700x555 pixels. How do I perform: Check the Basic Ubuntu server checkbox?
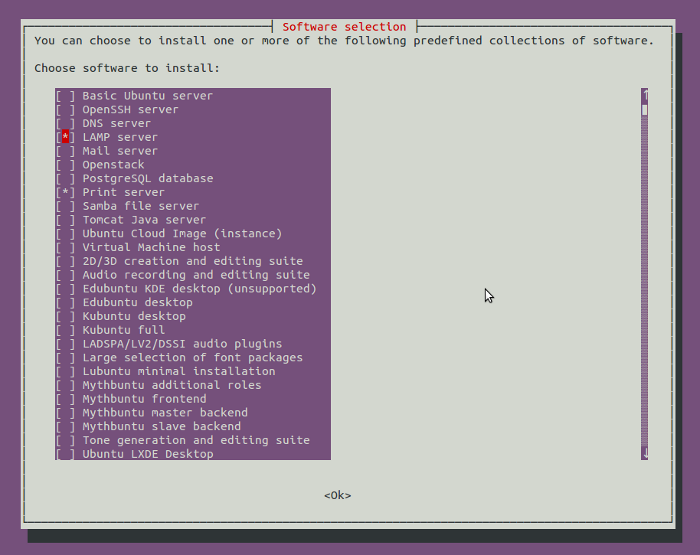point(66,96)
